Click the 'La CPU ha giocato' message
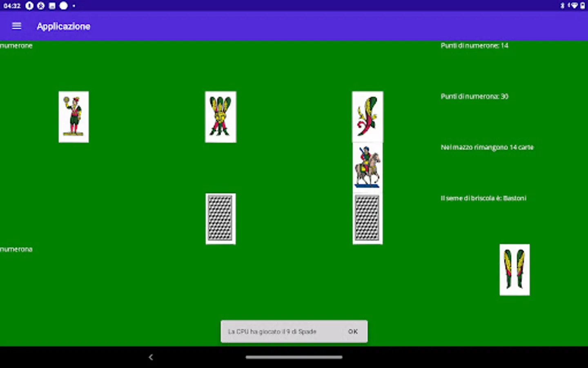The width and height of the screenshot is (588, 368). click(x=272, y=332)
